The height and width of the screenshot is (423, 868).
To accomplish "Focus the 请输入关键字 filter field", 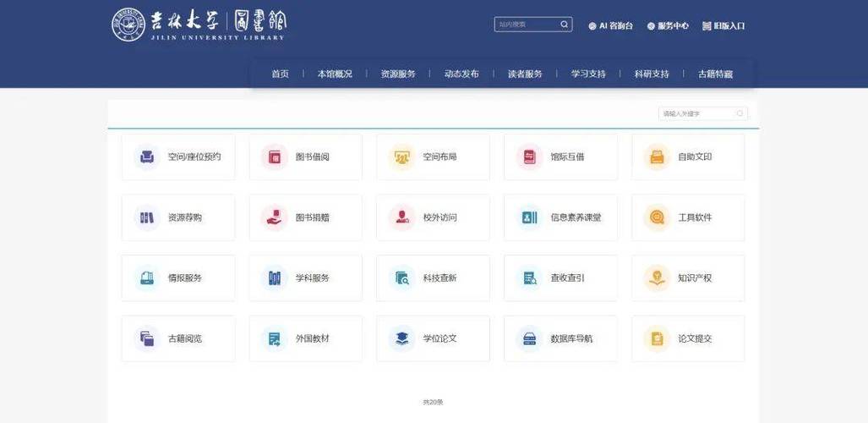I will tap(703, 113).
